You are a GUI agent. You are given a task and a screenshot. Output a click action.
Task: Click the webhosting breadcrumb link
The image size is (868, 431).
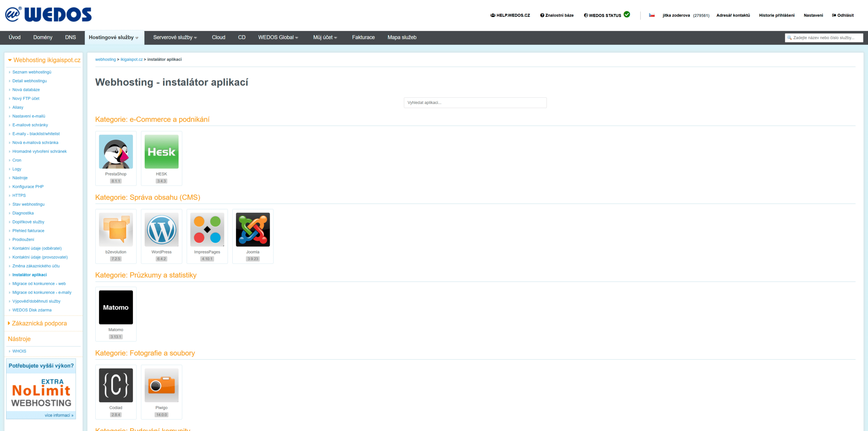click(x=105, y=59)
